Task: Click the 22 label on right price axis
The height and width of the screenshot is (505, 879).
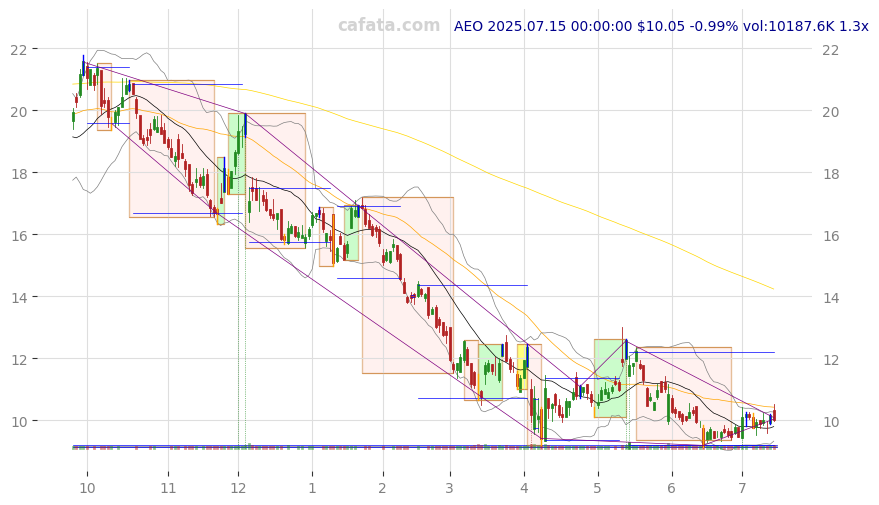Action: point(831,50)
